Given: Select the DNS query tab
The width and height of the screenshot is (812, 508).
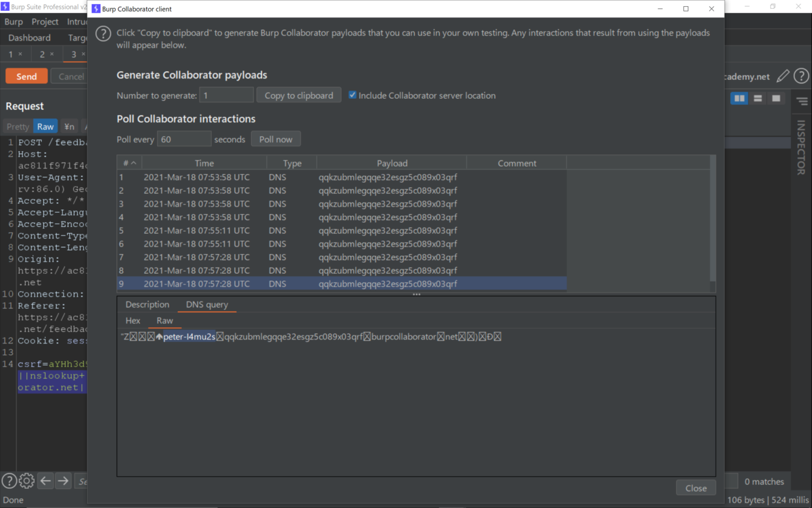Looking at the screenshot, I should coord(207,304).
